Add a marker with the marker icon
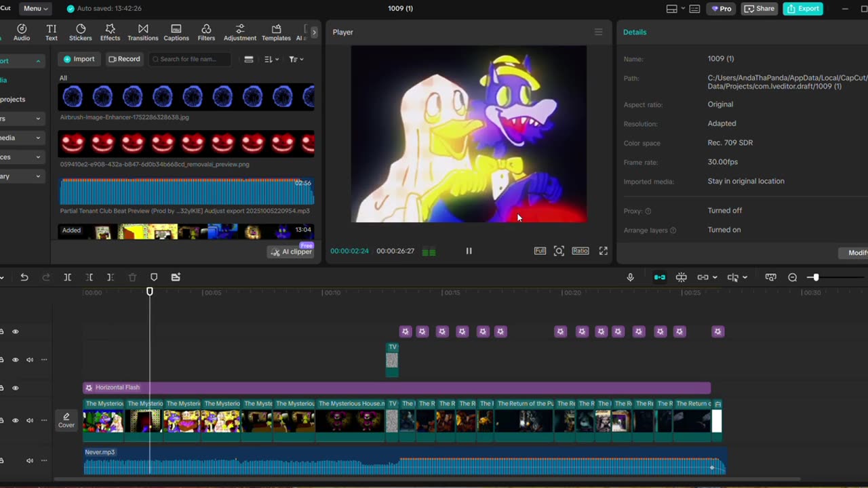 154,277
